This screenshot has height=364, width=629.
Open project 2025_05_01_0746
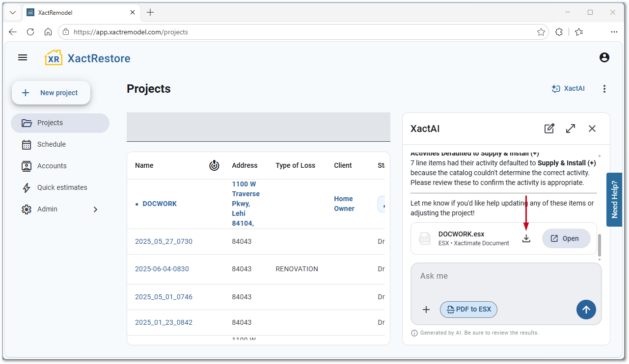pos(164,297)
